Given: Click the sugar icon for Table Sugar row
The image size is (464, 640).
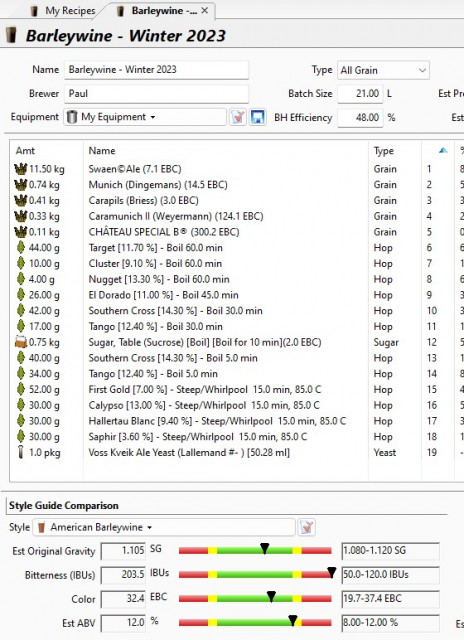Looking at the screenshot, I should point(20,342).
